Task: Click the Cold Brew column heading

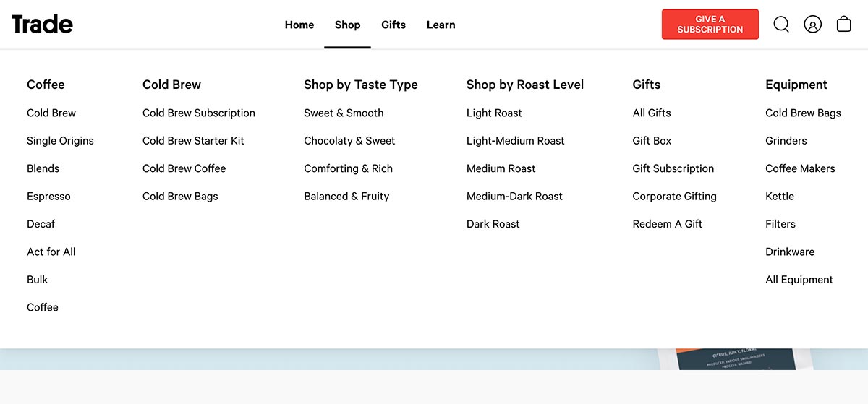Action: coord(171,85)
